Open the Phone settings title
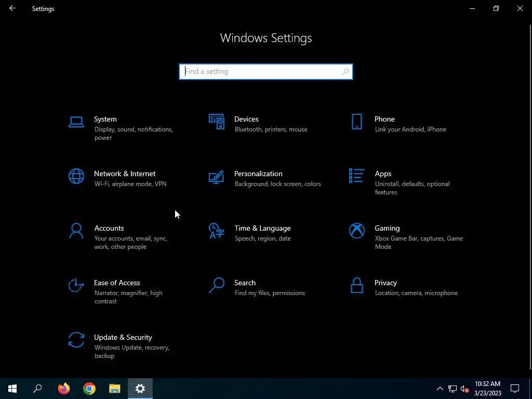532x399 pixels. [x=384, y=119]
